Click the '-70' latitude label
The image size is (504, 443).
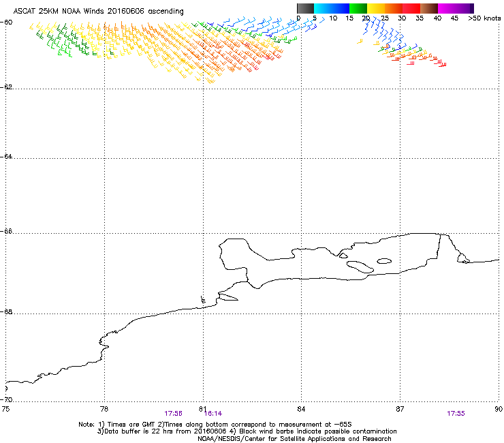coord(7,400)
